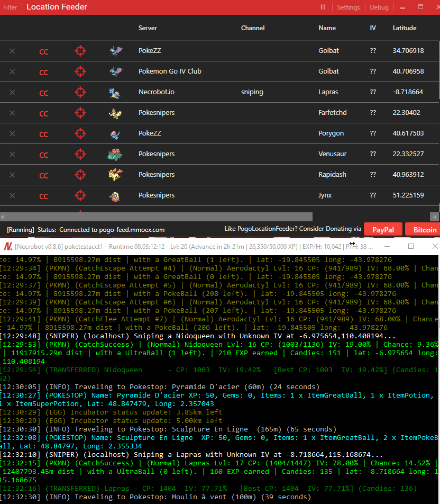
Task: Click CC copy icon in Rapidash row
Action: (x=44, y=176)
